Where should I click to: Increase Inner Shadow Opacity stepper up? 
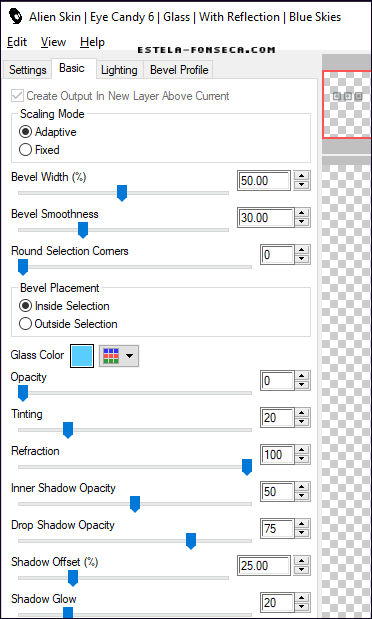point(302,487)
